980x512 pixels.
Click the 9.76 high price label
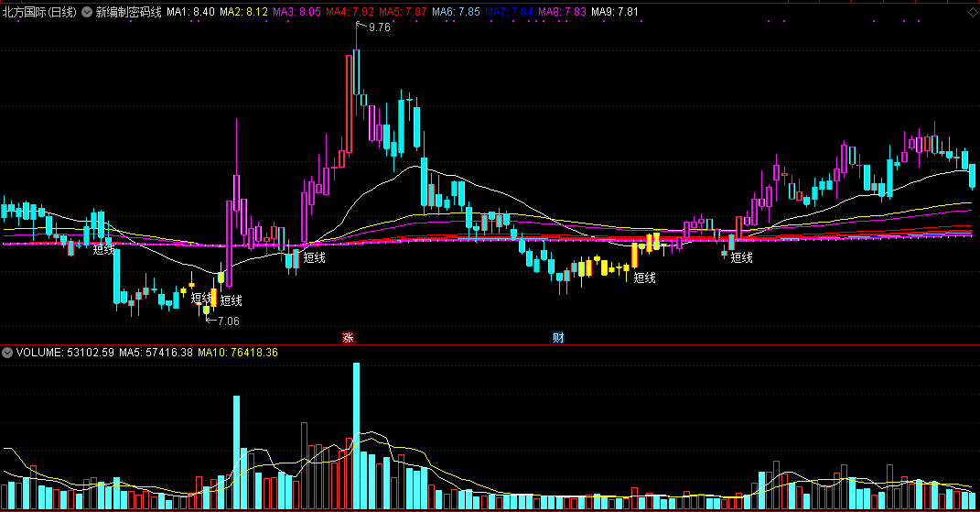pyautogui.click(x=380, y=27)
